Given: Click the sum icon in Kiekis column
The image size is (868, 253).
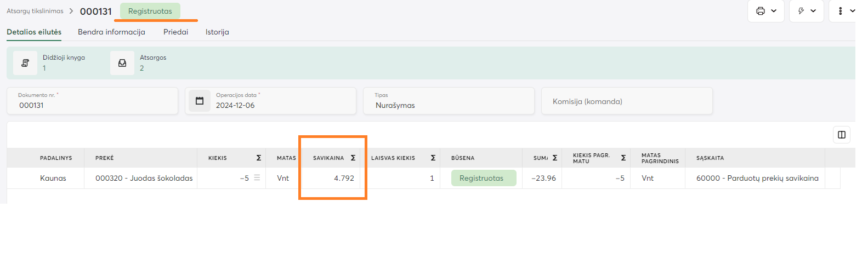Looking at the screenshot, I should [259, 158].
